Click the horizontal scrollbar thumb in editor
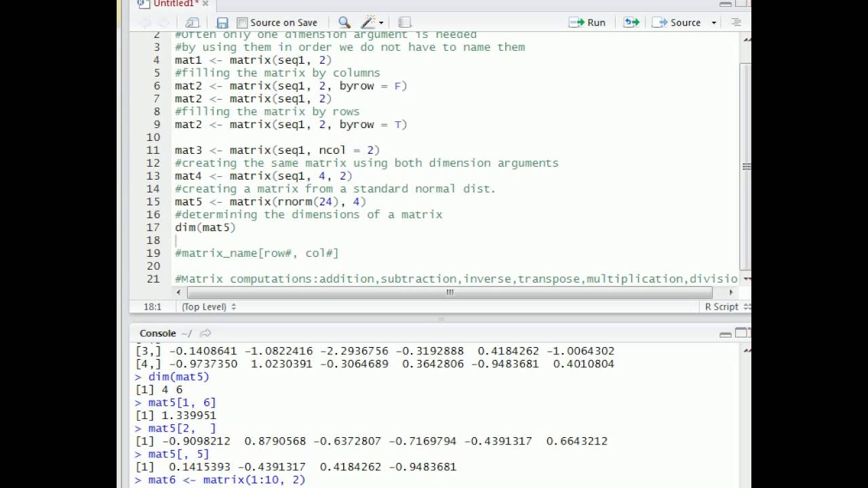 [450, 292]
